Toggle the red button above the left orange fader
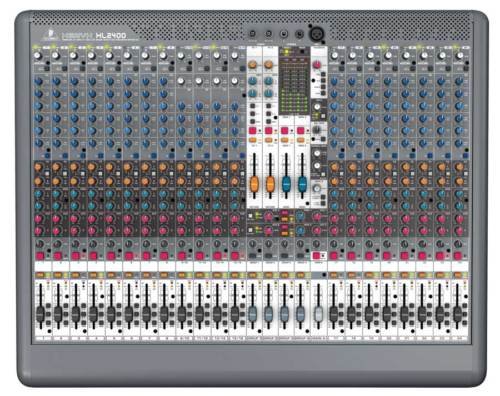The height and width of the screenshot is (396, 500). click(x=253, y=131)
